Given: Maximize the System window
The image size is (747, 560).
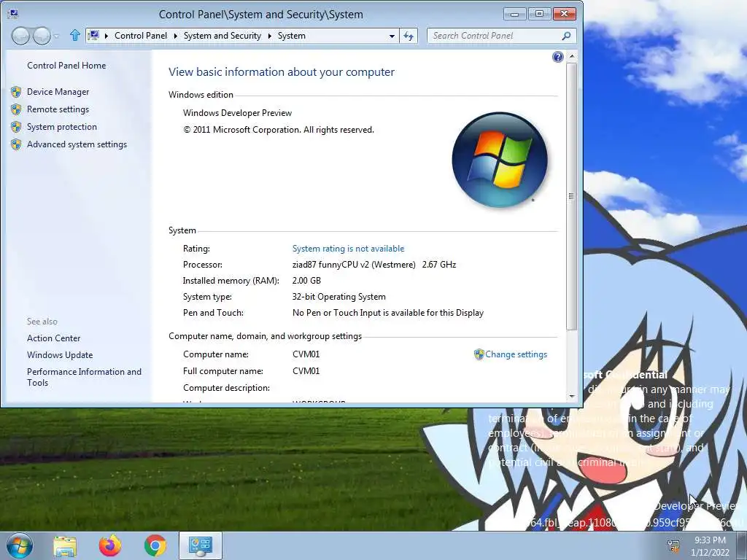Looking at the screenshot, I should pos(539,14).
